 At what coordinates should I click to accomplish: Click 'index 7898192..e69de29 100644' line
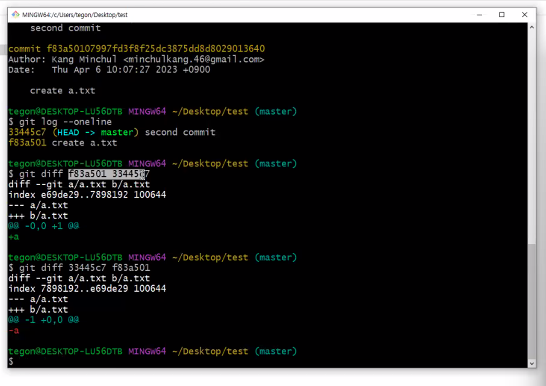point(87,289)
